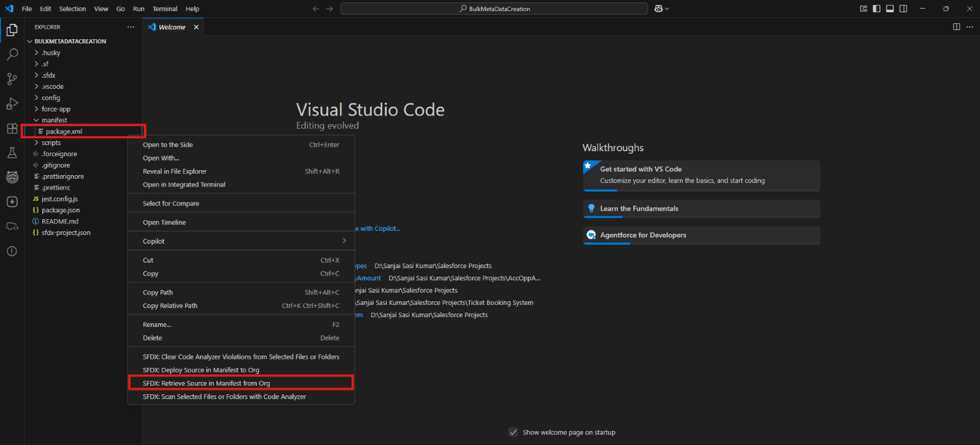Open Get started with VS Code walkthrough
980x445 pixels.
[701, 175]
